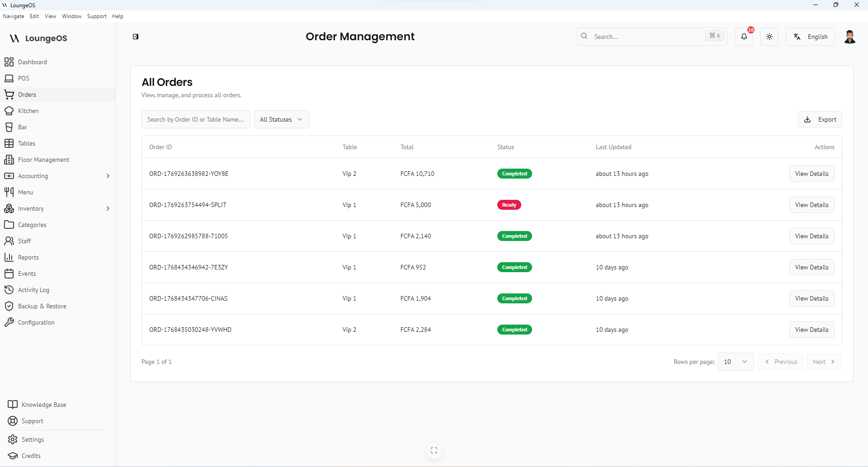Viewport: 868px width, 467px height.
Task: View details of the Ready SPLIT order
Action: [x=811, y=205]
